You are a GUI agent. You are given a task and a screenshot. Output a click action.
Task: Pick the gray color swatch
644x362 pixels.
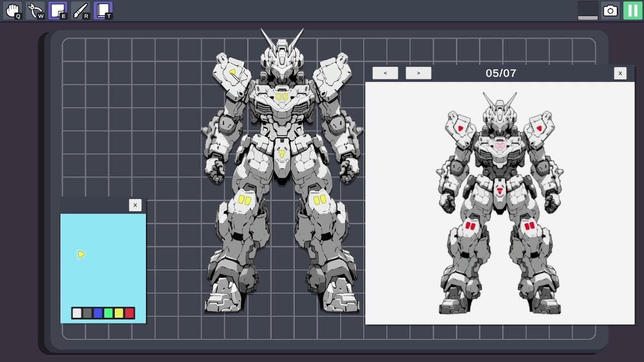coord(87,313)
